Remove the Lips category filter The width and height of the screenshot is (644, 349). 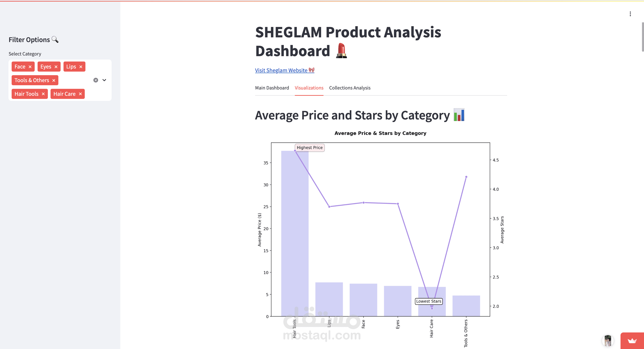[x=80, y=66]
